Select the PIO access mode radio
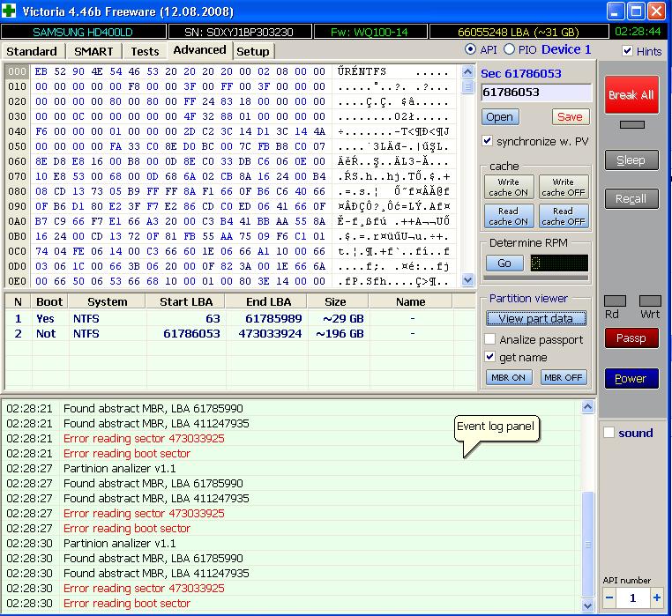This screenshot has height=616, width=672. (x=509, y=49)
